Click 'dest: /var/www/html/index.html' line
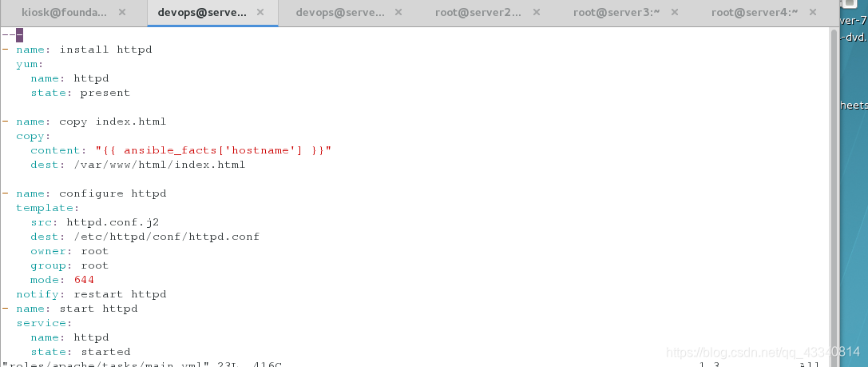Viewport: 868px width, 367px height. tap(138, 165)
